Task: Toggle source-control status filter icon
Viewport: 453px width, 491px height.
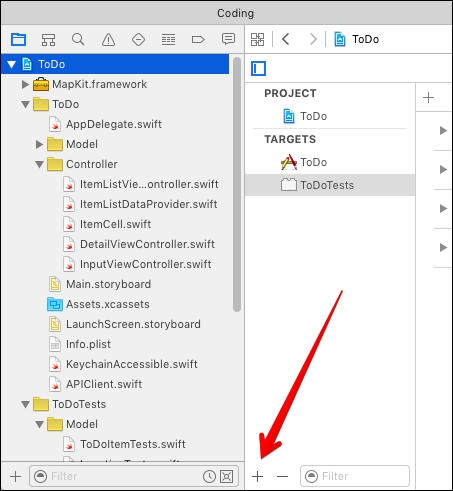Action: [227, 476]
